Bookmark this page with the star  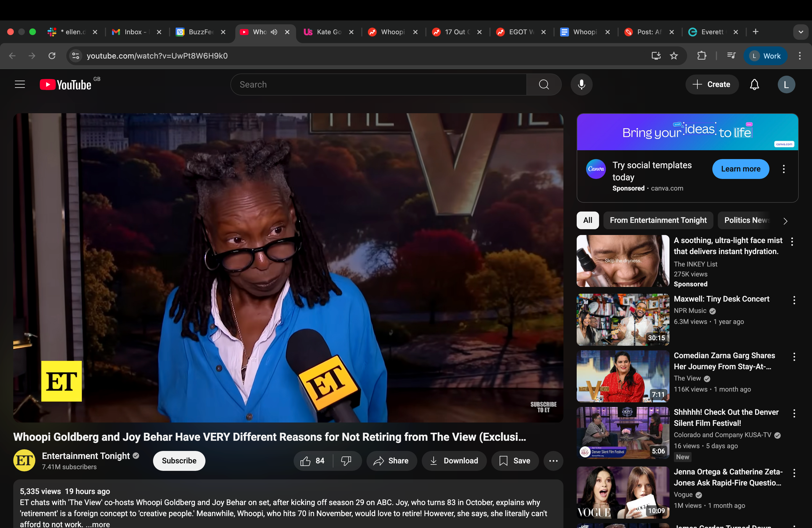click(x=674, y=56)
